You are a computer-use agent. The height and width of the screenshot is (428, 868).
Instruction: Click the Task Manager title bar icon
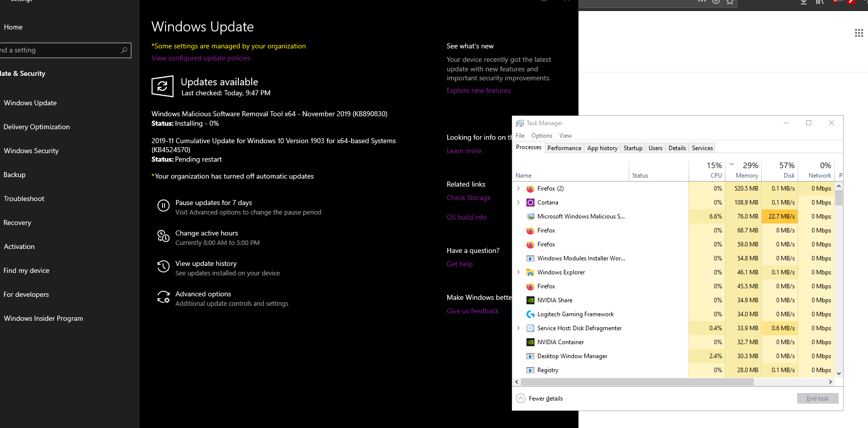click(x=520, y=123)
